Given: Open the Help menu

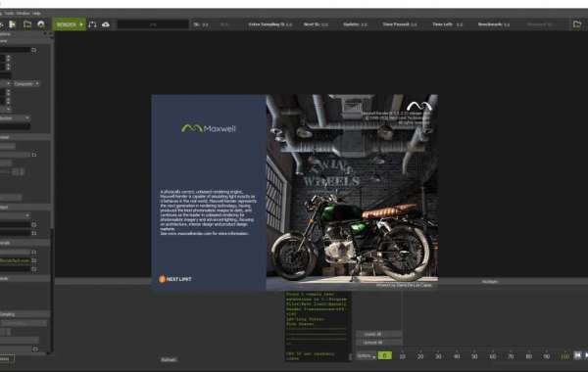Looking at the screenshot, I should (x=36, y=13).
